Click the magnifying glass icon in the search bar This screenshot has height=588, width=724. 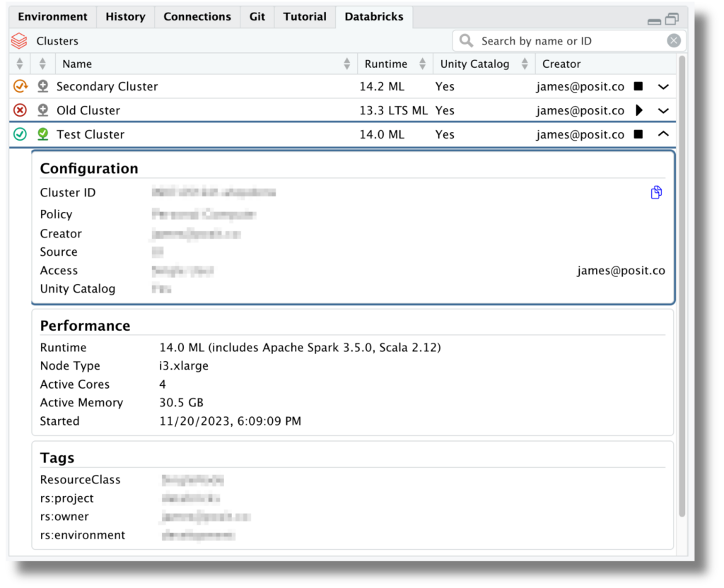[466, 40]
